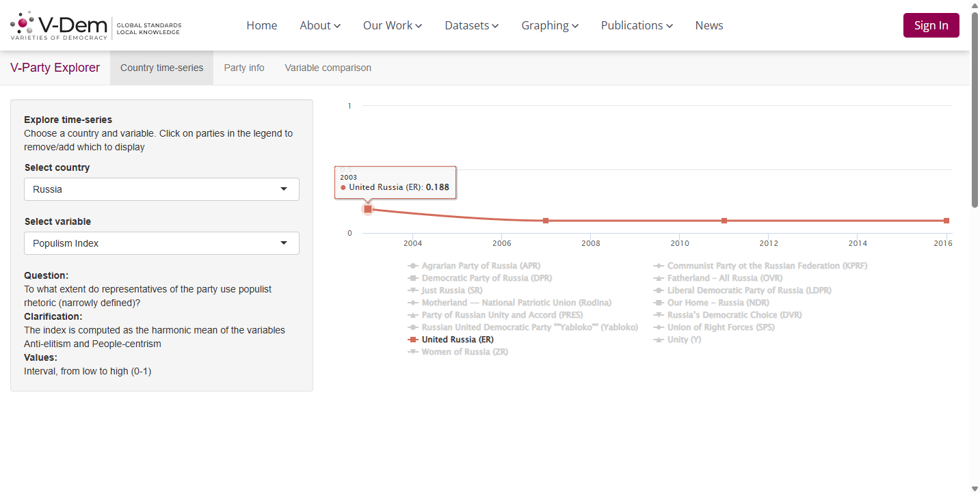Expand the Datasets menu

coord(472,25)
